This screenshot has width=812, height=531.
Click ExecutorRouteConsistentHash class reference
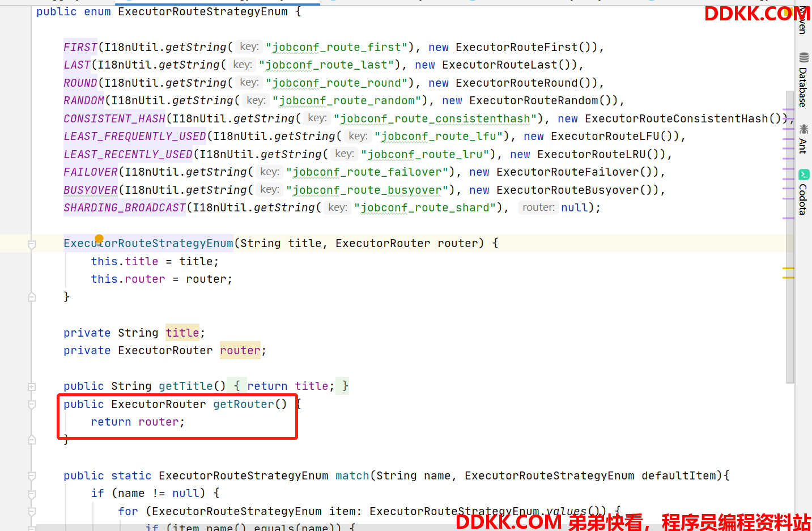677,118
